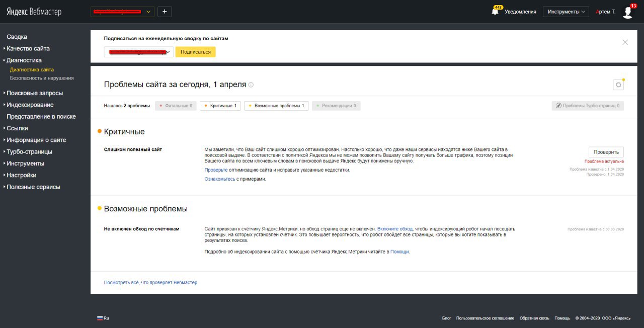This screenshot has width=644, height=328.
Task: Click the Возможные проблемы section heading
Action: point(145,209)
